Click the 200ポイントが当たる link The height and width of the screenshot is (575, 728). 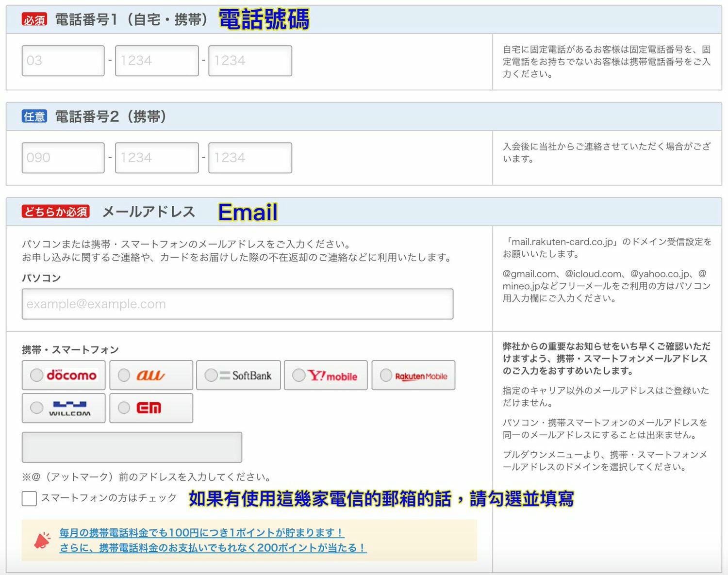[x=212, y=548]
